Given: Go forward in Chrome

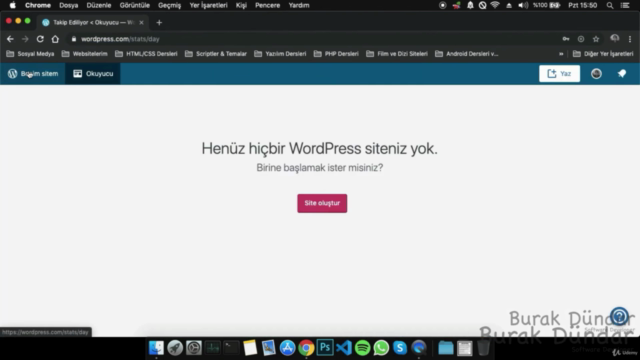Looking at the screenshot, I should click(x=25, y=39).
